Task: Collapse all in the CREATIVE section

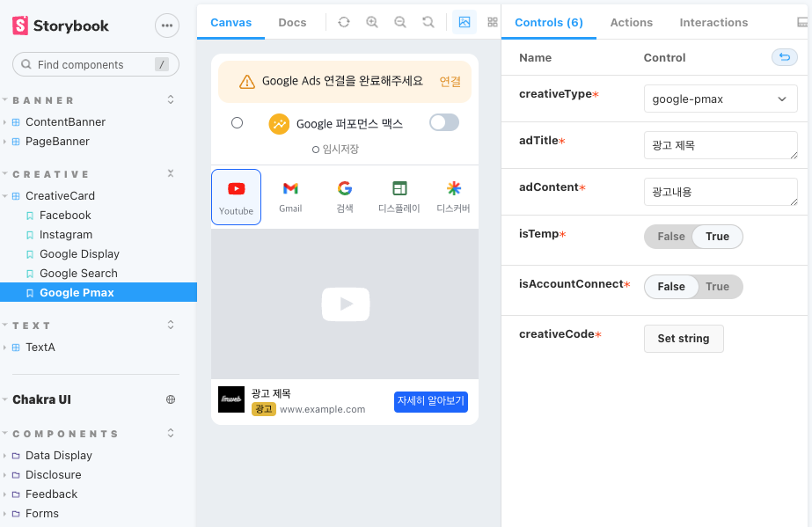Action: (x=171, y=173)
